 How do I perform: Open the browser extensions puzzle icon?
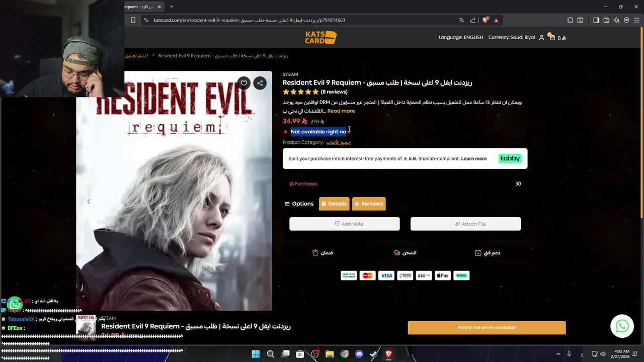click(x=570, y=20)
